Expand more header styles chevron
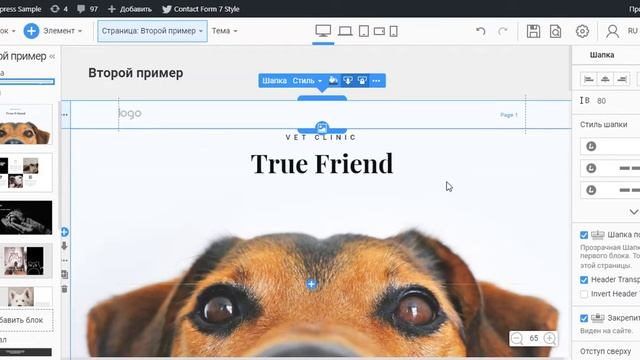 (x=633, y=212)
